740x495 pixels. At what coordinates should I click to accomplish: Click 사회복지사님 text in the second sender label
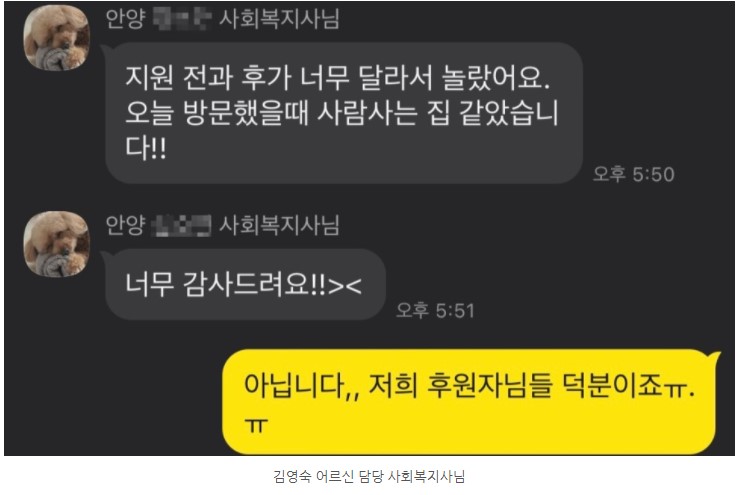279,226
